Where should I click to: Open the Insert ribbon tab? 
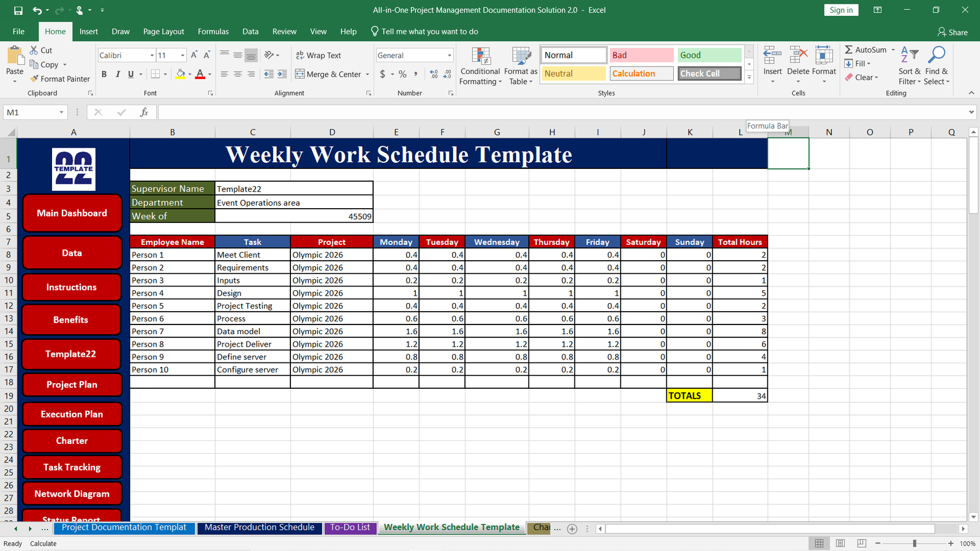coord(89,31)
